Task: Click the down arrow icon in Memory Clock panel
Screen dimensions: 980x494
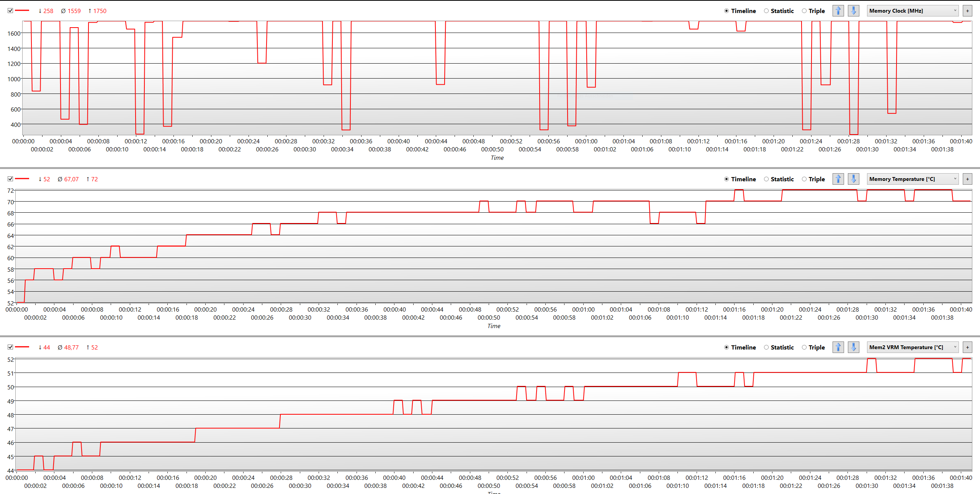Action: click(x=853, y=11)
